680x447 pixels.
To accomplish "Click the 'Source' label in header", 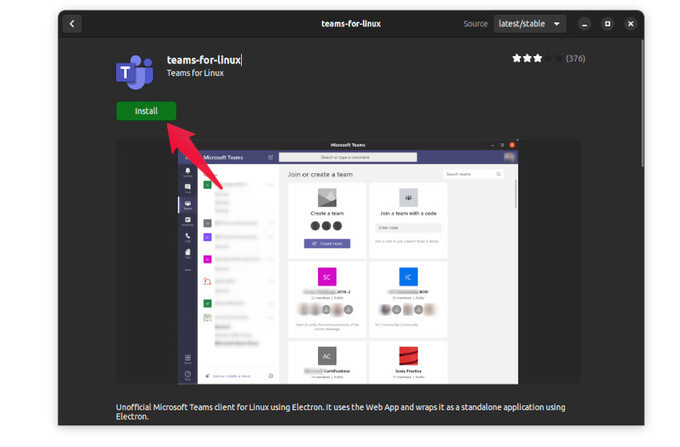I will pos(475,24).
